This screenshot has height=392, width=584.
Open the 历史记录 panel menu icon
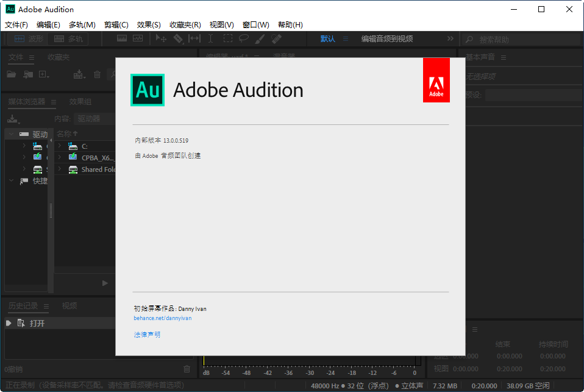(x=46, y=306)
